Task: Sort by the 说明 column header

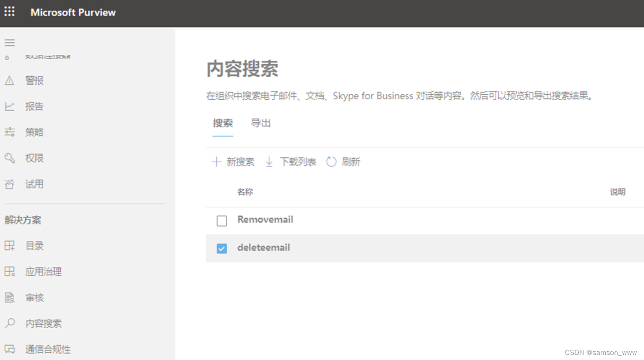Action: pos(618,192)
